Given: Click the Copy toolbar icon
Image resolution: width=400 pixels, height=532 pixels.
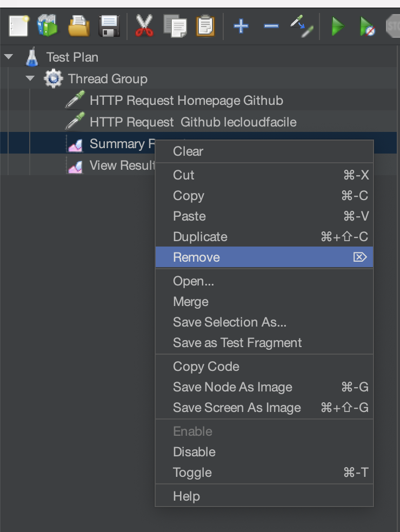Looking at the screenshot, I should coord(175,25).
